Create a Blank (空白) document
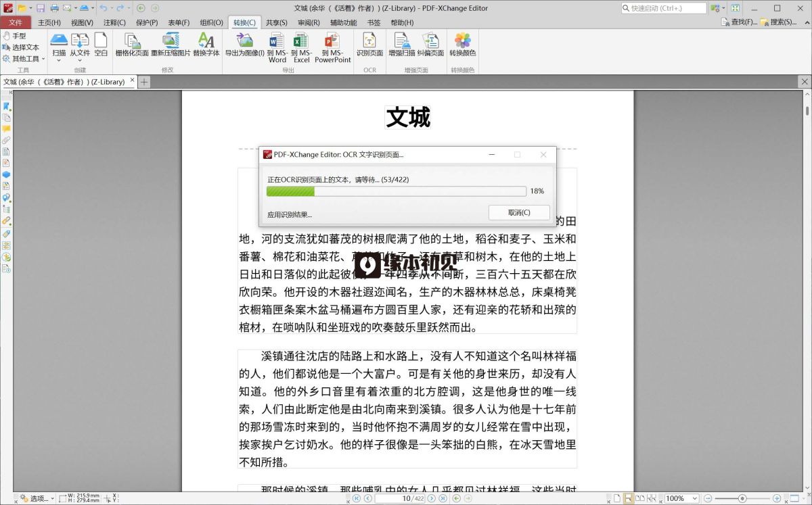Screen dimensions: 812x505 (101, 44)
